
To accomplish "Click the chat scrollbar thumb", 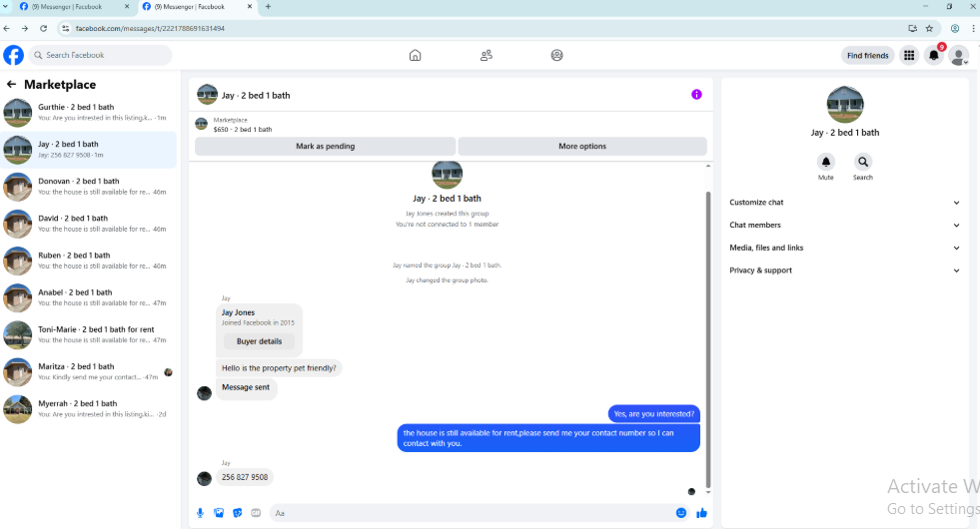I will [708, 339].
